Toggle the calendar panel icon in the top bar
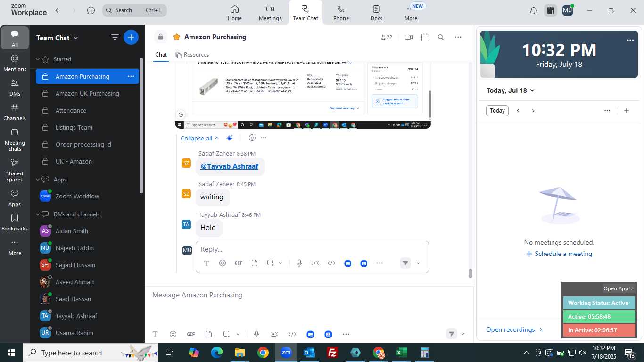 (550, 10)
